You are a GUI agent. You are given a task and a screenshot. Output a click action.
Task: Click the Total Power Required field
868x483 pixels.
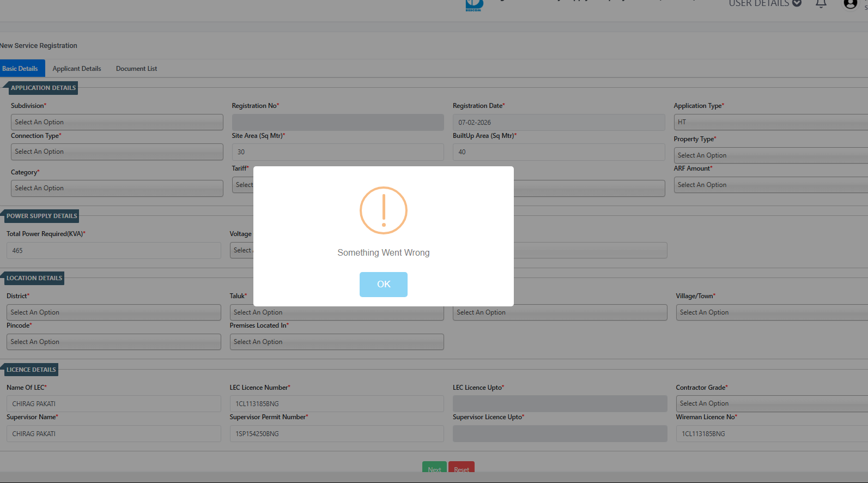pos(114,250)
